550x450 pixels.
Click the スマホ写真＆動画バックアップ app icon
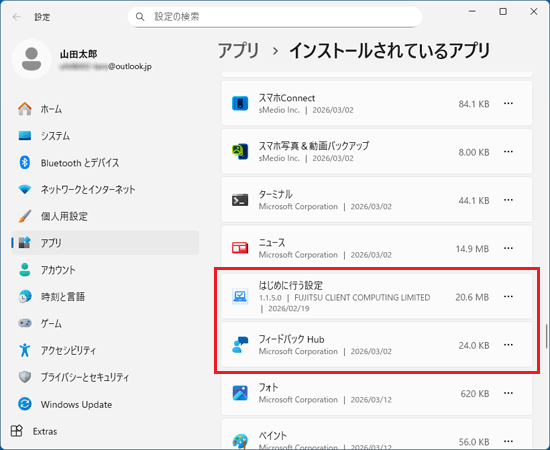pos(240,152)
